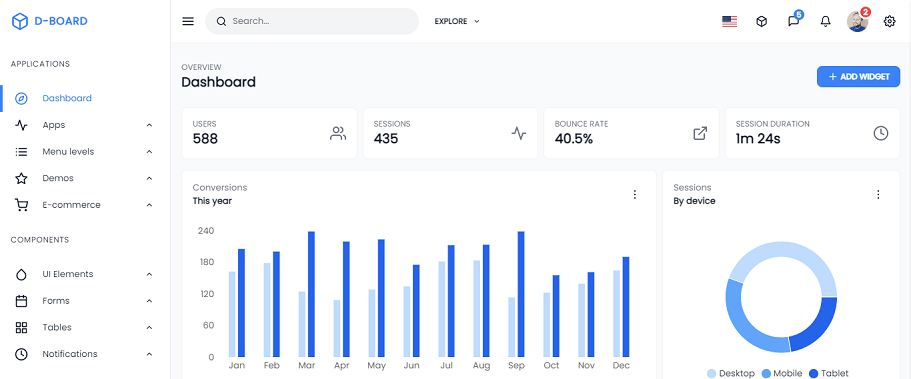The image size is (911, 379).
Task: Open the Apps sidebar item
Action: [x=85, y=125]
